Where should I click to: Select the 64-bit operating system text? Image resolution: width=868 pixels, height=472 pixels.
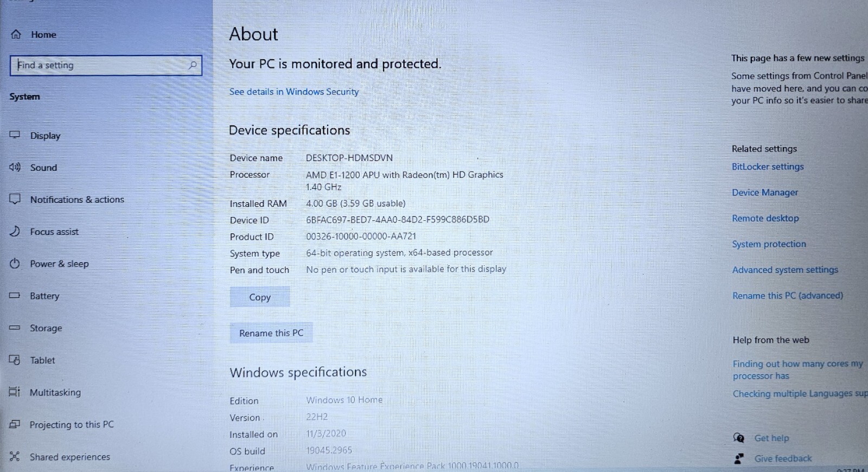point(399,253)
